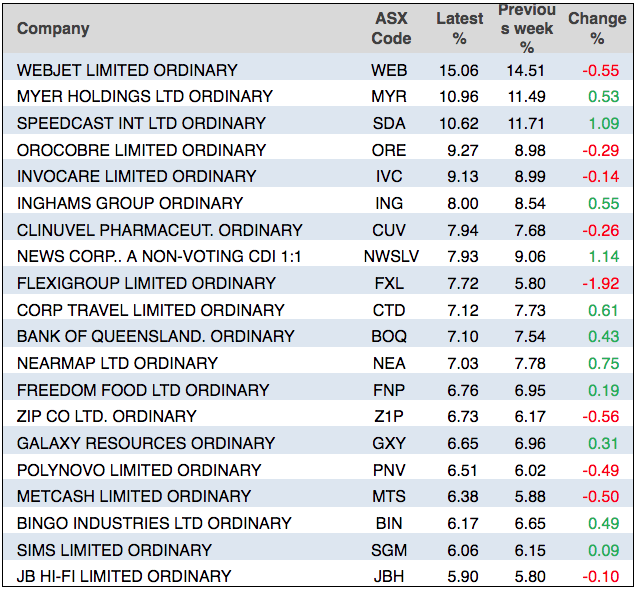Select the WEBJET LIMITED ORDINARY row
The width and height of the screenshot is (640, 591).
(127, 70)
